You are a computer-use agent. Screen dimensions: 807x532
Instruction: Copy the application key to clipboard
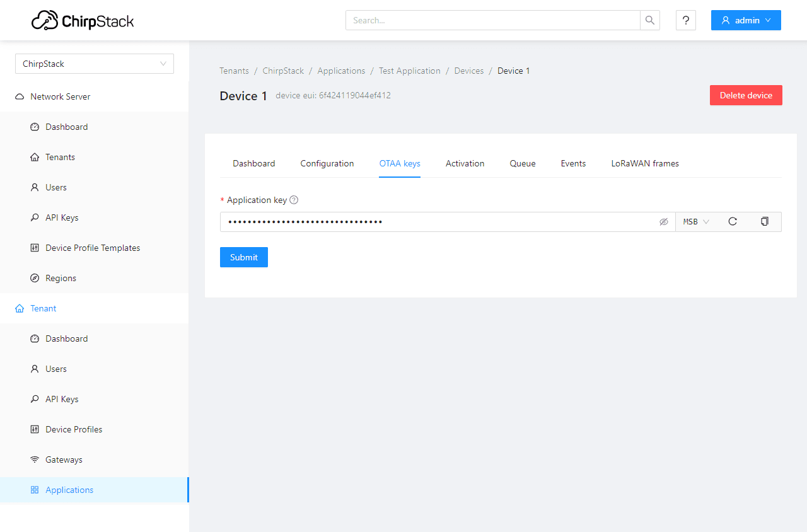click(x=764, y=222)
